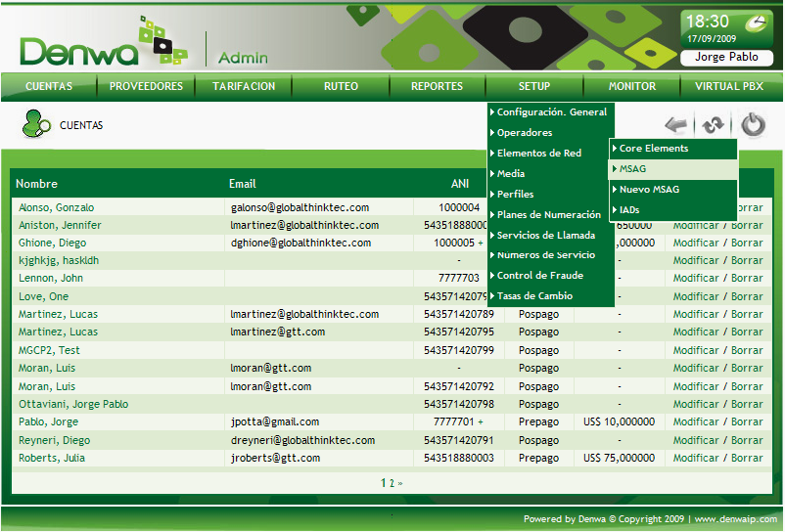
Task: Expand the Elementos de Red submenu
Action: pos(539,154)
